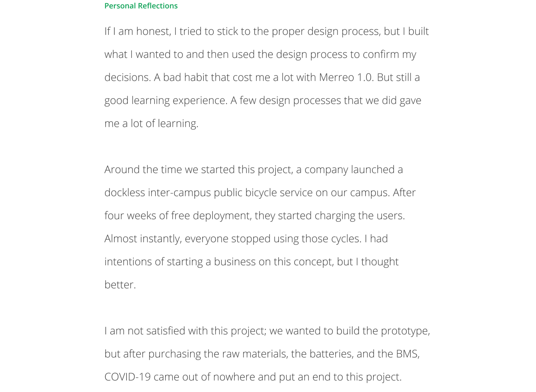536x392 pixels.
Task: Click the word 'satisfied'
Action: coord(165,331)
